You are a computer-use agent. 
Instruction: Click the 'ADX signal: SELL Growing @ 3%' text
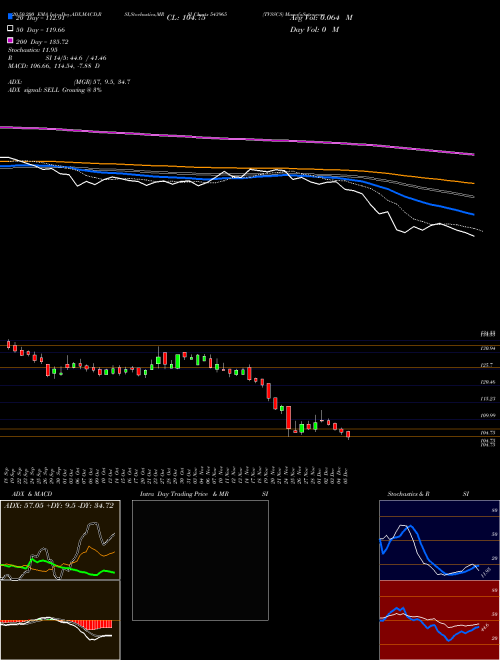(x=55, y=90)
